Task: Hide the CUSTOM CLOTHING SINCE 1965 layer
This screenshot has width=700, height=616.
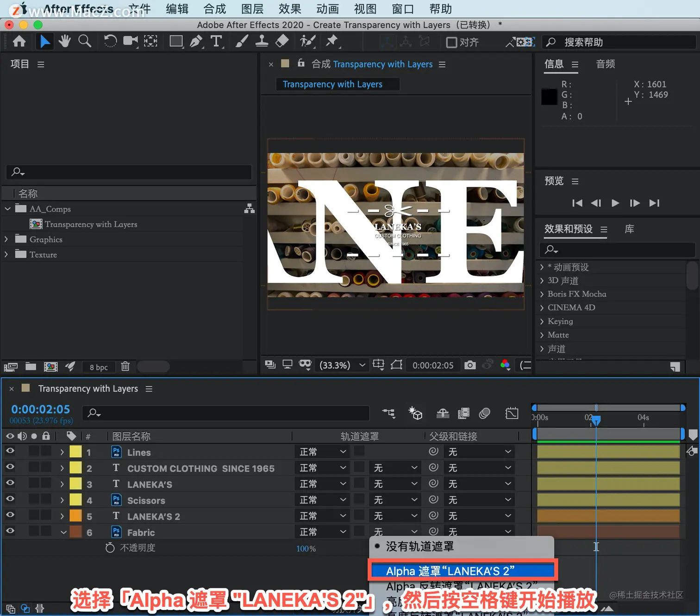Action: [10, 467]
